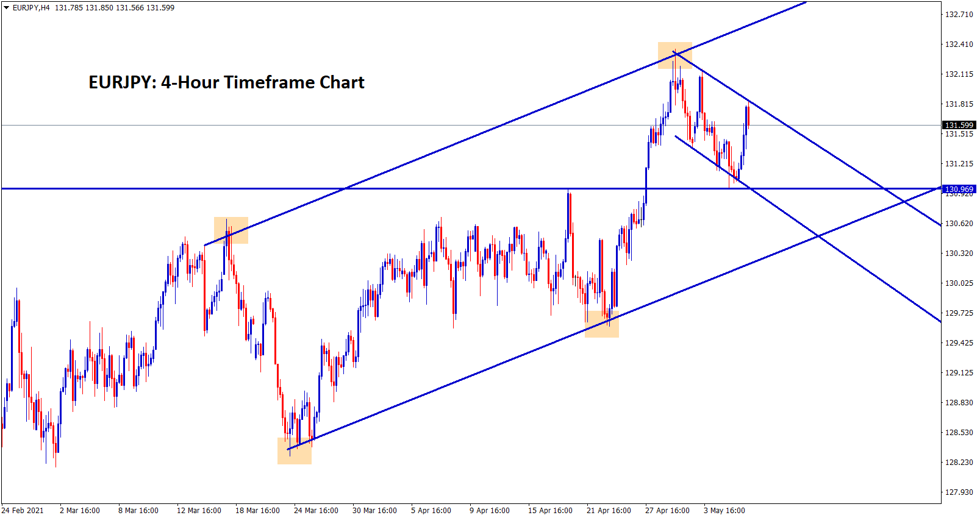Select the EURJPY,H4 symbol label
The width and height of the screenshot is (980, 518).
click(x=31, y=8)
